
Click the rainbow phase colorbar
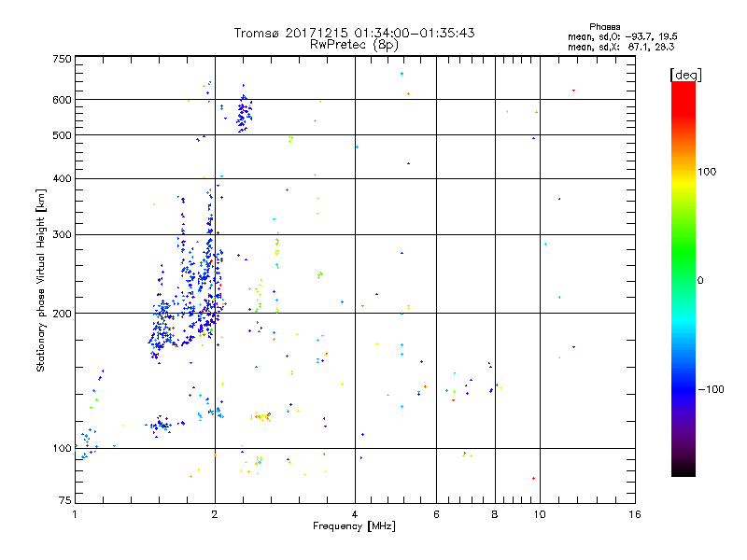[684, 278]
